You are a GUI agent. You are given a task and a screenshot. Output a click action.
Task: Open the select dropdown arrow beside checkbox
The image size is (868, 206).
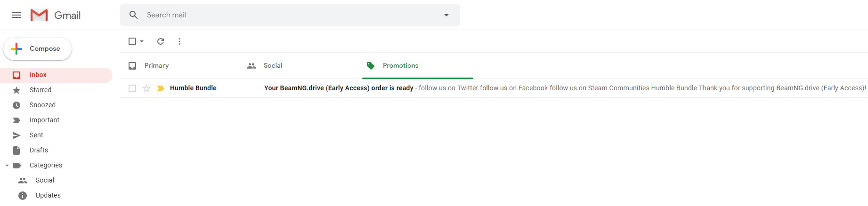(x=142, y=41)
